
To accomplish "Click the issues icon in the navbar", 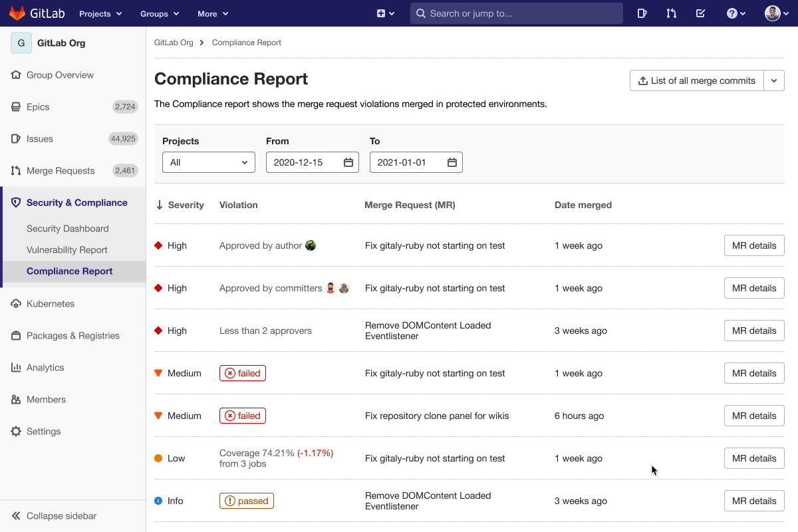I will click(x=642, y=13).
